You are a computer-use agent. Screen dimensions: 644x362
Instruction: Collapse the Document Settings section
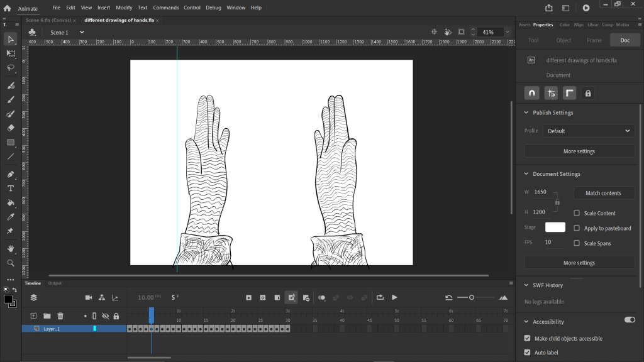point(526,174)
